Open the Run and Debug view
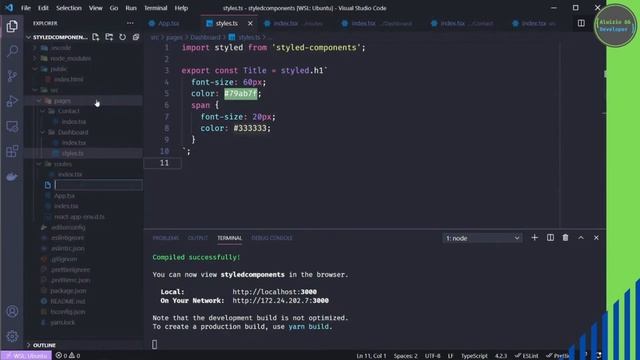 (12, 101)
